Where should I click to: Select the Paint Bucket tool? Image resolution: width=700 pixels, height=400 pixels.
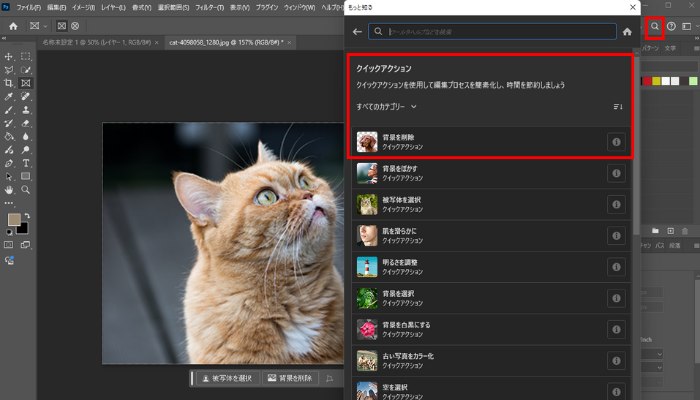click(x=8, y=137)
